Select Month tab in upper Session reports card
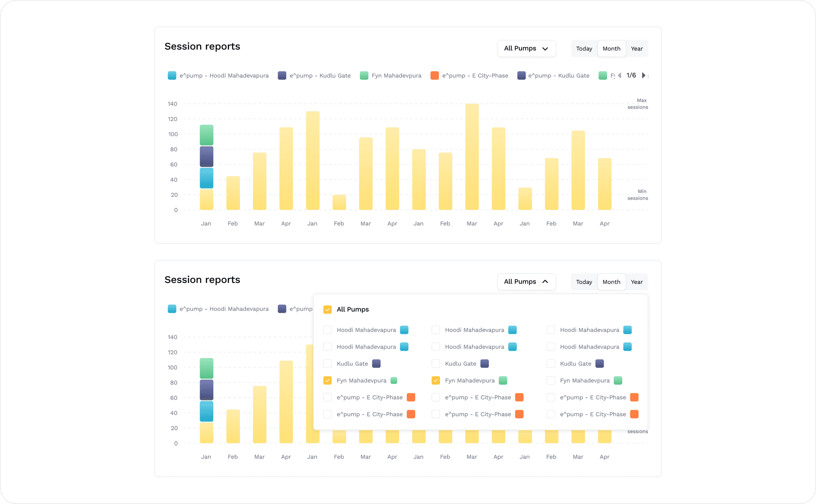 [612, 49]
